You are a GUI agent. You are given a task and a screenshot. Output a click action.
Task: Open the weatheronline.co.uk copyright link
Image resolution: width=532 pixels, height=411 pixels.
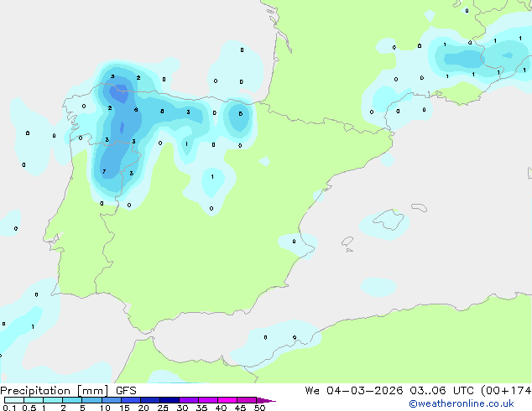click(x=462, y=403)
